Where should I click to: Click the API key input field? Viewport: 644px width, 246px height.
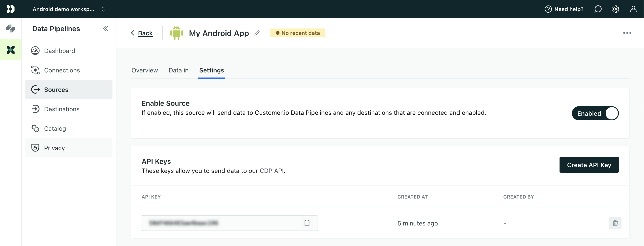230,223
